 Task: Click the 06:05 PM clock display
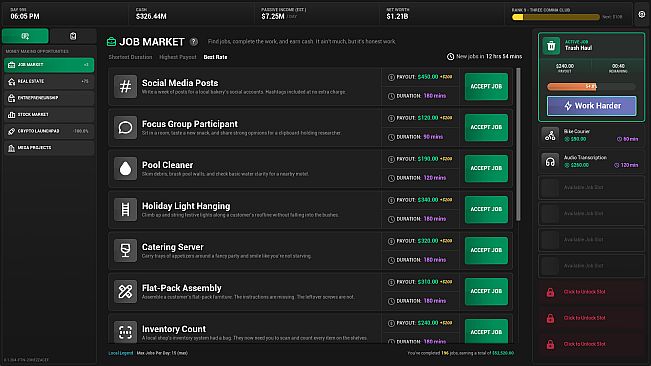coord(25,17)
